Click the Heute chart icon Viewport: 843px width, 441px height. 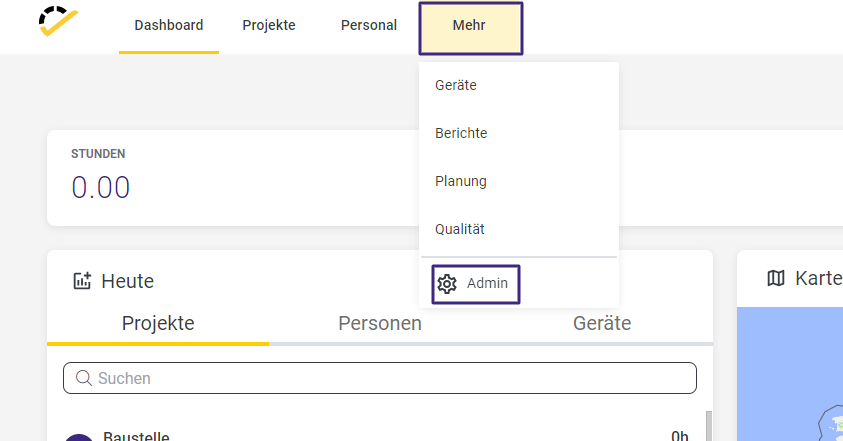82,281
